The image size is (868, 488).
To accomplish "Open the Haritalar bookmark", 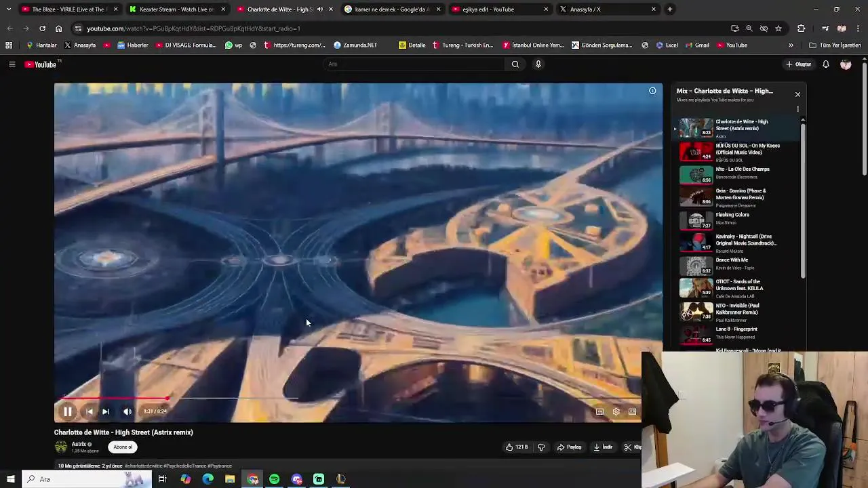I will (41, 45).
